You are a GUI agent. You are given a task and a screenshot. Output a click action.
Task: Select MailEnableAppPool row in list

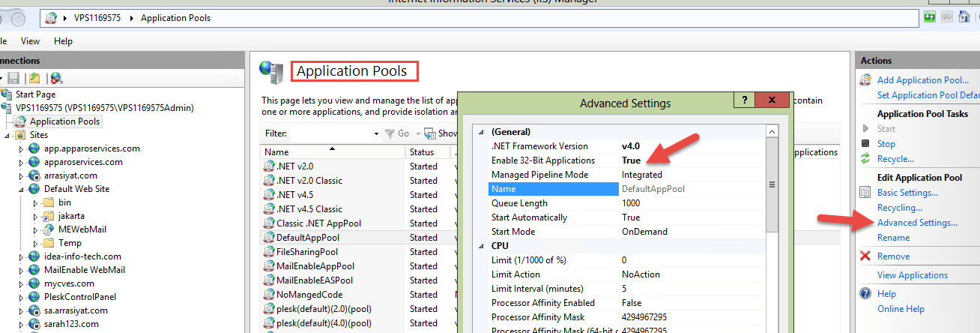(359, 266)
